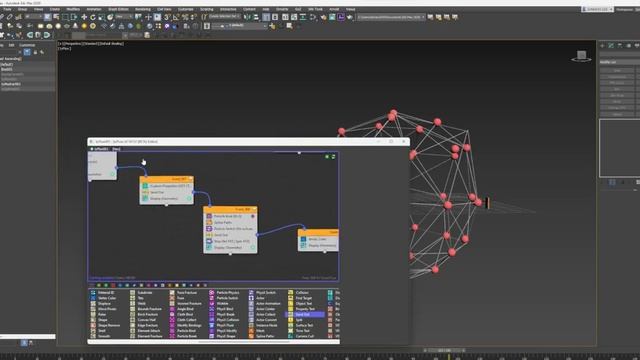Click the ViewCube in the viewport corner
Image resolution: width=640 pixels, height=360 pixels.
point(581,56)
